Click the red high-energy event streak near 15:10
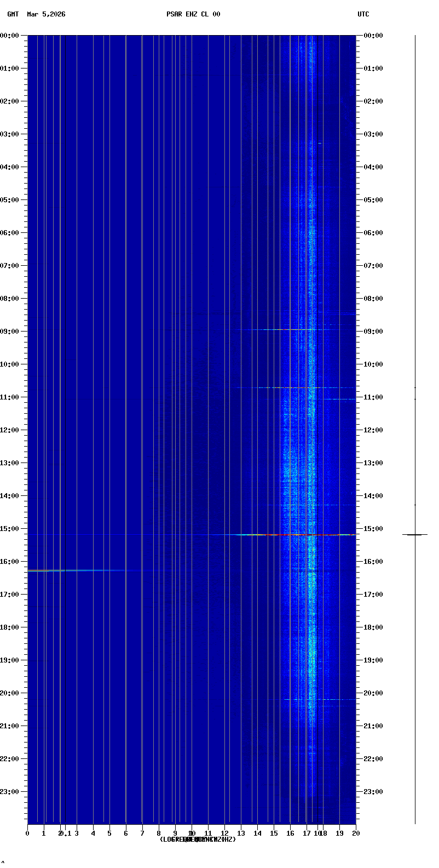 296,534
